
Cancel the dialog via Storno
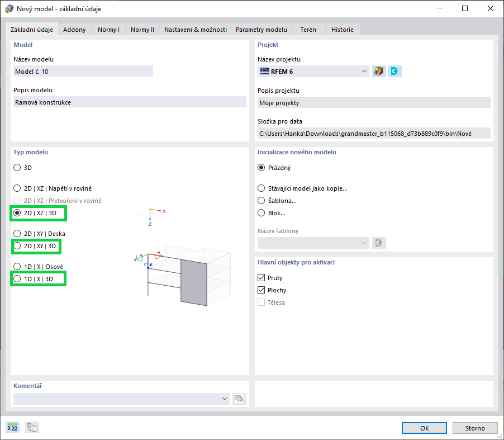[474, 427]
